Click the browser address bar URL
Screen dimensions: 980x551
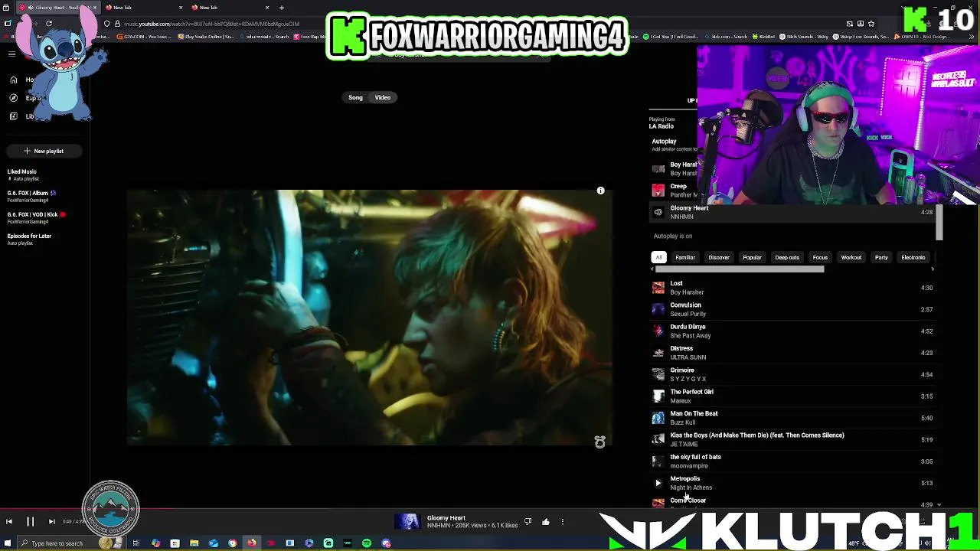212,24
